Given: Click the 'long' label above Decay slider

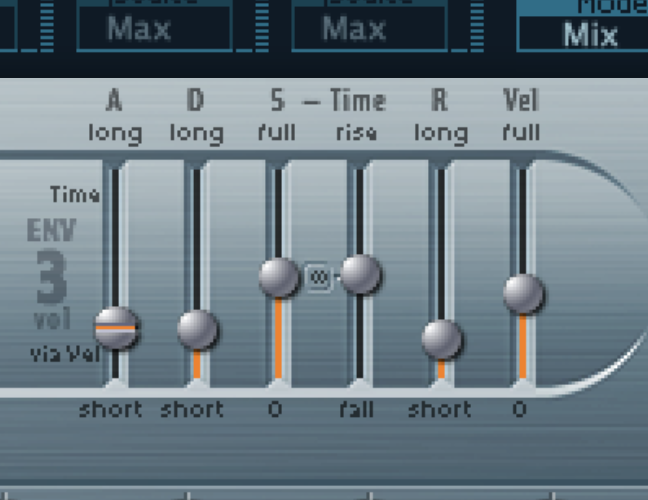Looking at the screenshot, I should click(196, 133).
